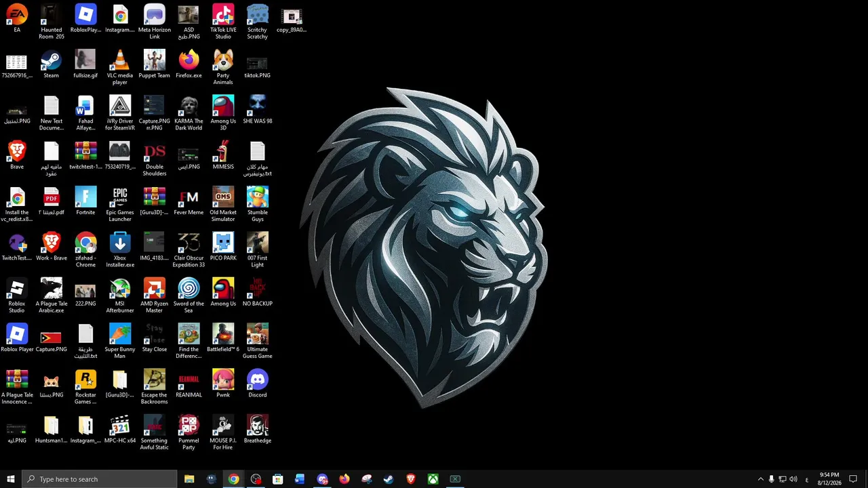Select Firefox.exe on the desktop
This screenshot has width=868, height=488.
coord(189,64)
